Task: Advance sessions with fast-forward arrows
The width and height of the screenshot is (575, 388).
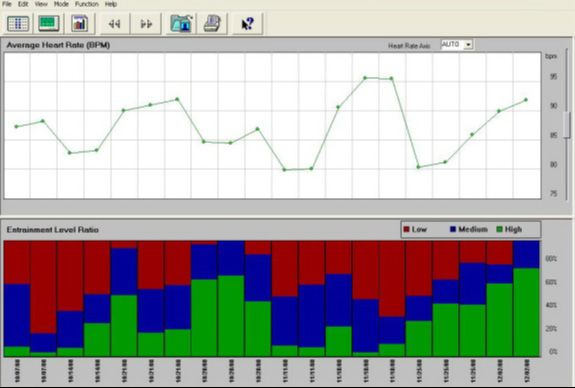Action: [146, 24]
